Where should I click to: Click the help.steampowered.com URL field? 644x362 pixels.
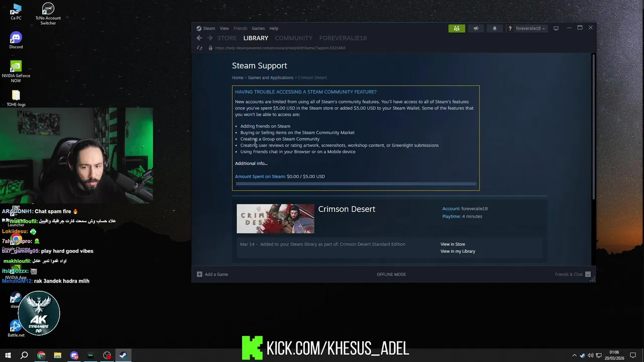280,48
